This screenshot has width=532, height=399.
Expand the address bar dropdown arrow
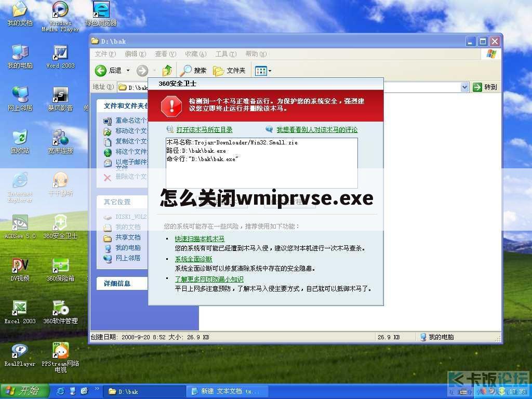pyautogui.click(x=464, y=87)
